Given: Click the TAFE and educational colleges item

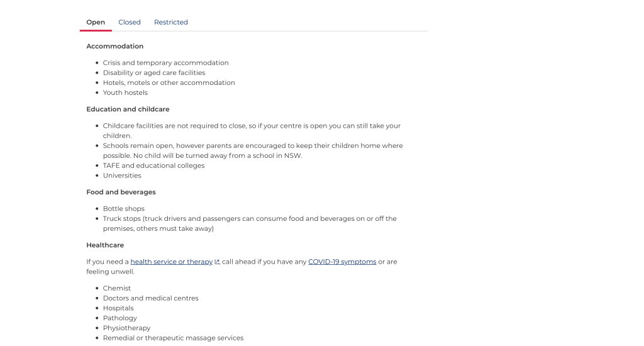Looking at the screenshot, I should (154, 166).
